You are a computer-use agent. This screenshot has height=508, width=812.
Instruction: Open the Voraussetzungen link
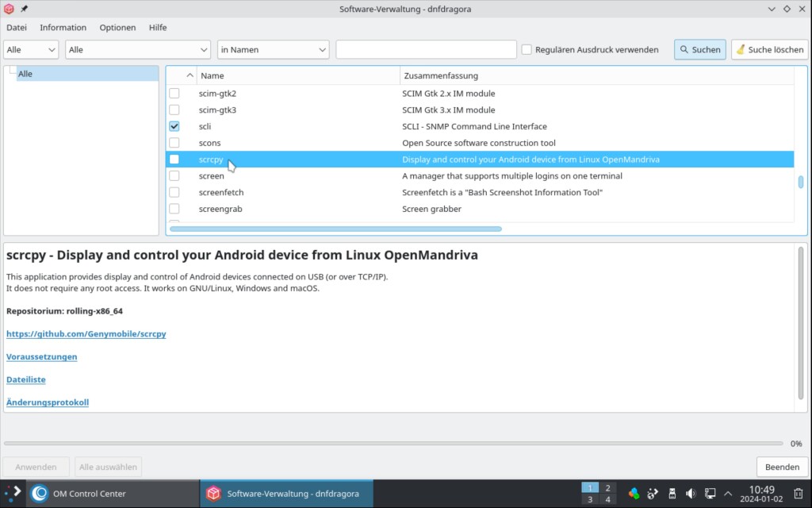click(x=41, y=356)
